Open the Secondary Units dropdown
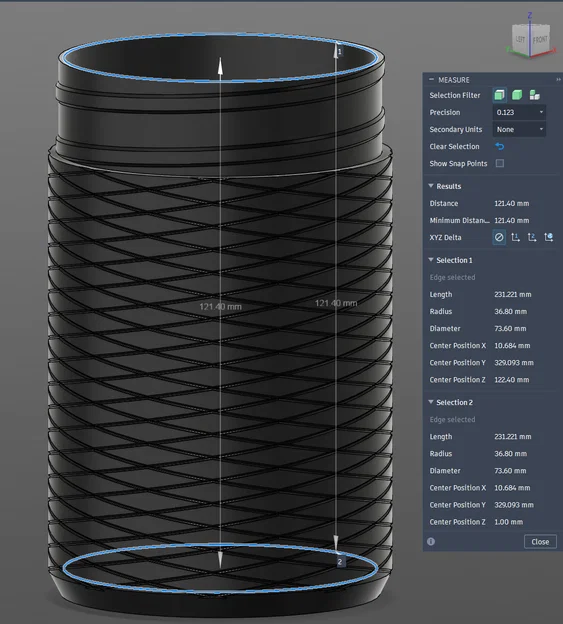The image size is (563, 624). [x=519, y=129]
